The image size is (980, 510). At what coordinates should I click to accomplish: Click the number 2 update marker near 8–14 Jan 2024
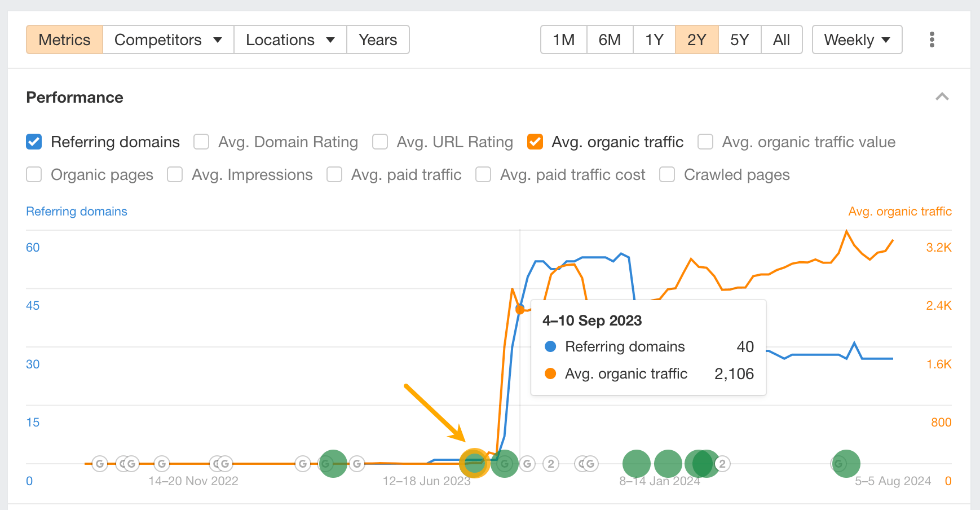click(x=722, y=464)
